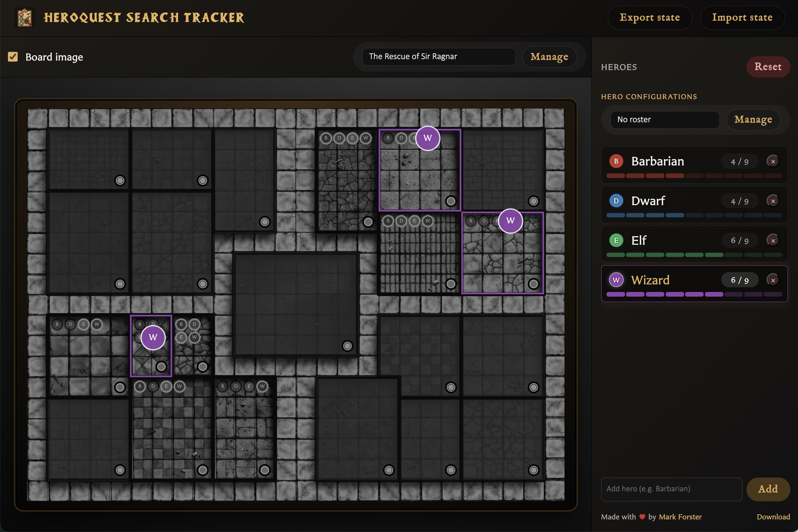Select the Elf hero row
The height and width of the screenshot is (532, 798).
[694, 244]
